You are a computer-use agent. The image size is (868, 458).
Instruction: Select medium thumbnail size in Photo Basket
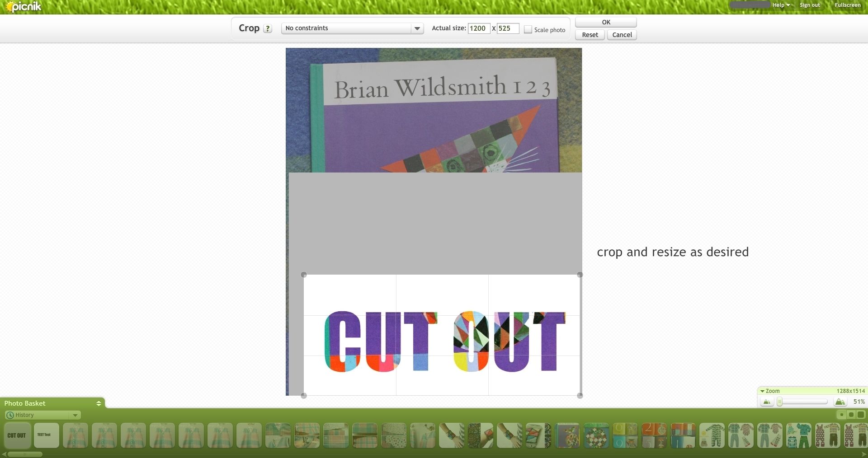851,415
